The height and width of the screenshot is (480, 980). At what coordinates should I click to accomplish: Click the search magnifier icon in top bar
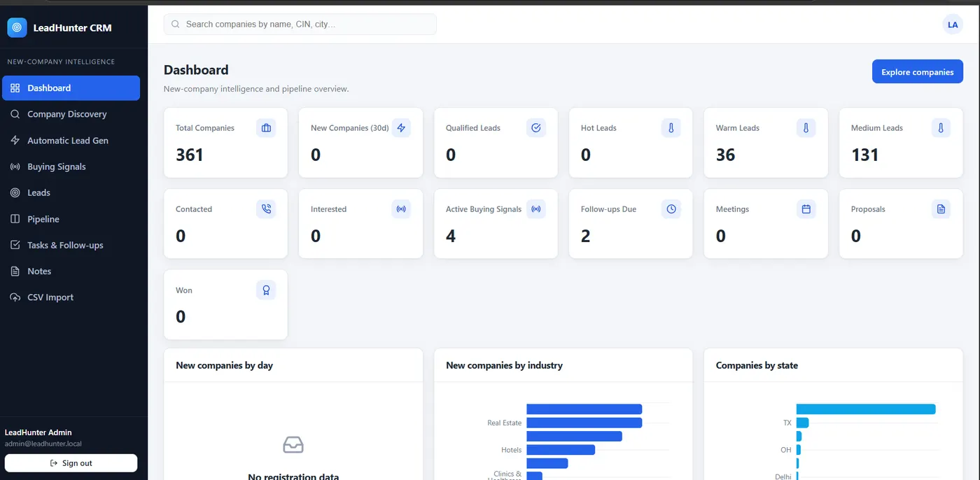176,24
